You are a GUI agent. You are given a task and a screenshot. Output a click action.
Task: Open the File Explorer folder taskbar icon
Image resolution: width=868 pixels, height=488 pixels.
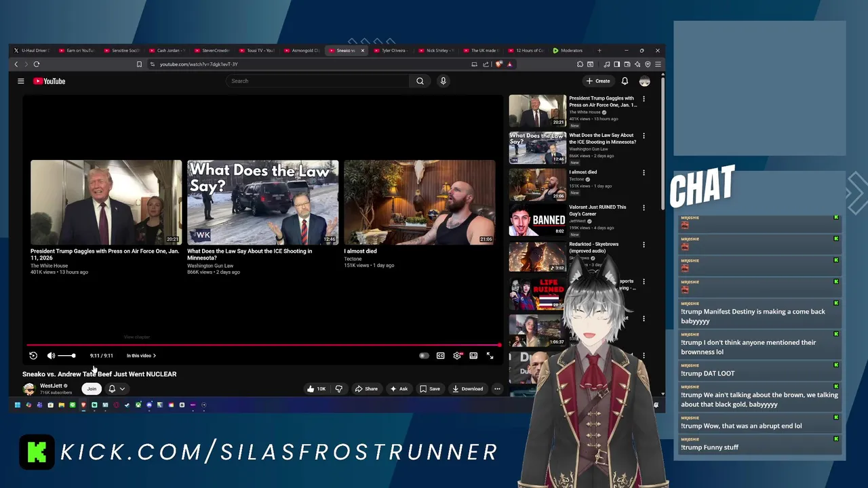pyautogui.click(x=61, y=405)
